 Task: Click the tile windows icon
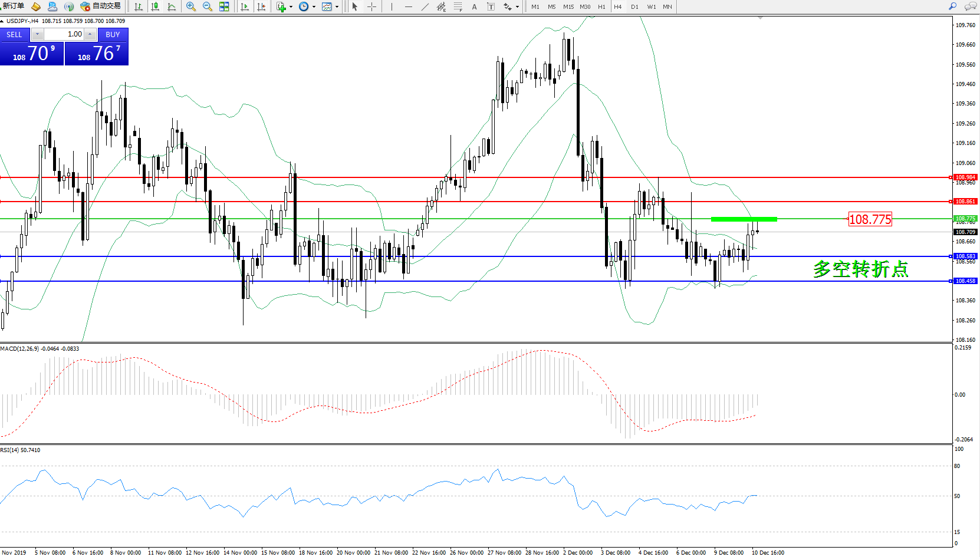224,6
